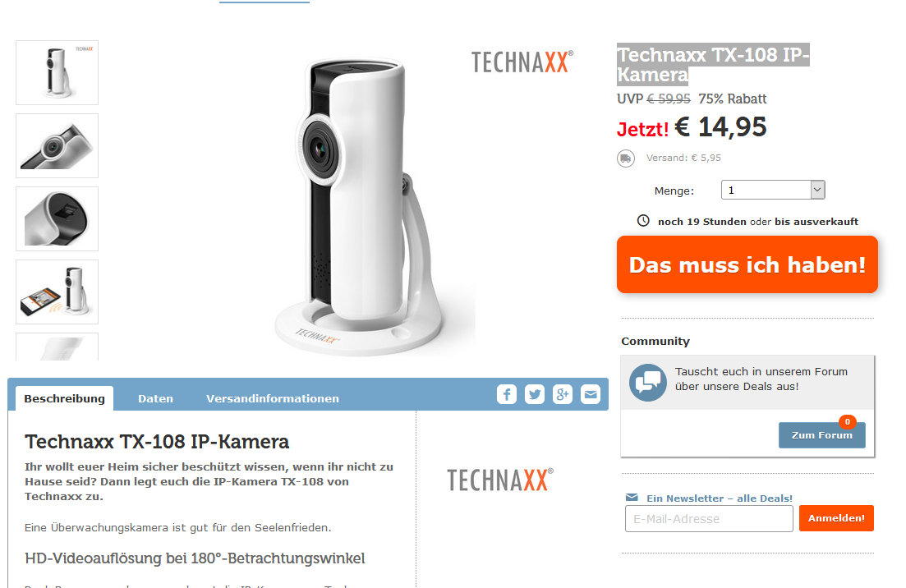View the lens close-up thumbnail
Image resolution: width=906 pixels, height=588 pixels.
pos(57,146)
